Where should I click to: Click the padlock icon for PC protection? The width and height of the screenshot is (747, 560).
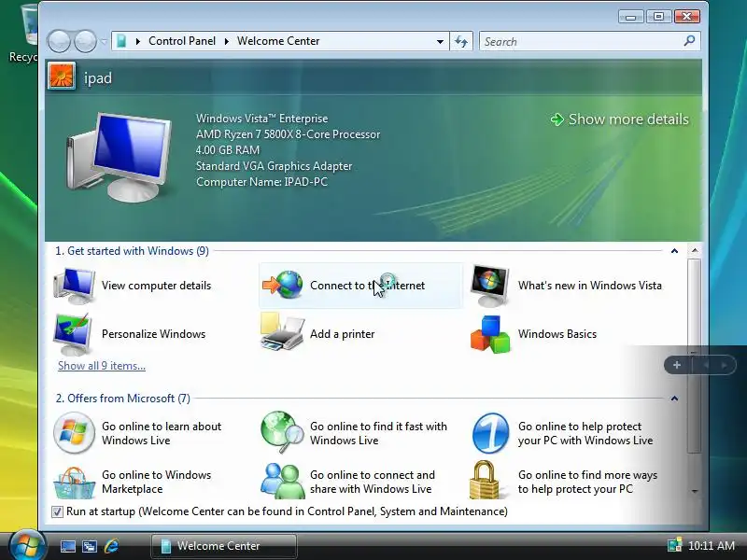click(x=484, y=480)
